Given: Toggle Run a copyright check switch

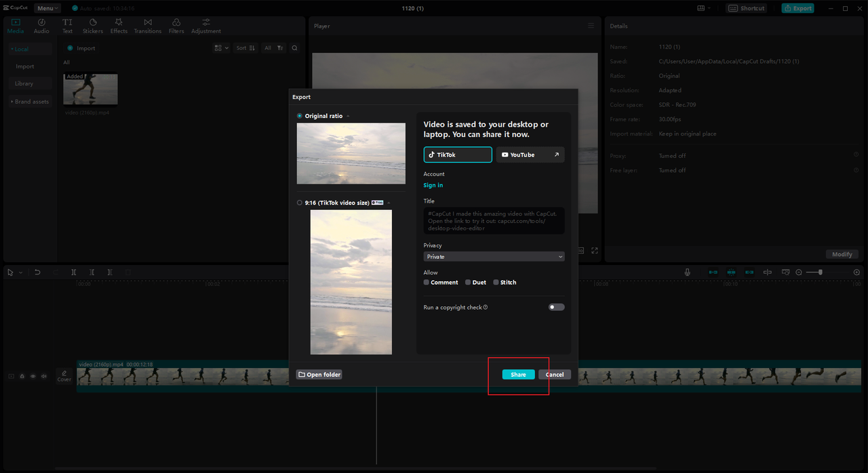Looking at the screenshot, I should tap(556, 307).
